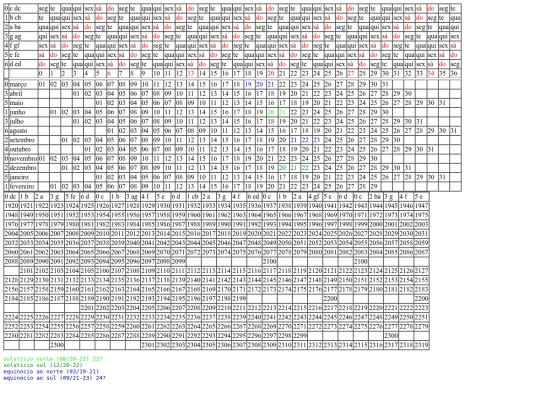Viewport: 540px width, 405px height.
Task: Click day 29 in the fevereiro row
Action: pyautogui.click(x=374, y=187)
